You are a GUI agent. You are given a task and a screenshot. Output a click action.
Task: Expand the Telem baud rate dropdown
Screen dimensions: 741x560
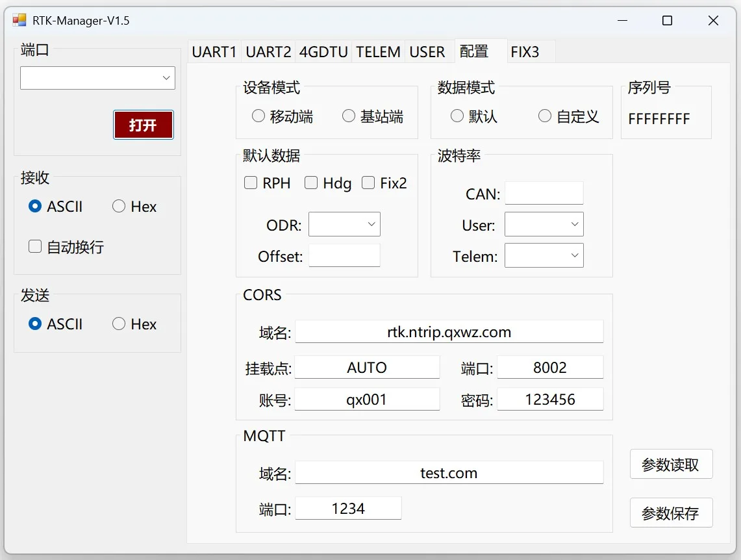coord(544,255)
